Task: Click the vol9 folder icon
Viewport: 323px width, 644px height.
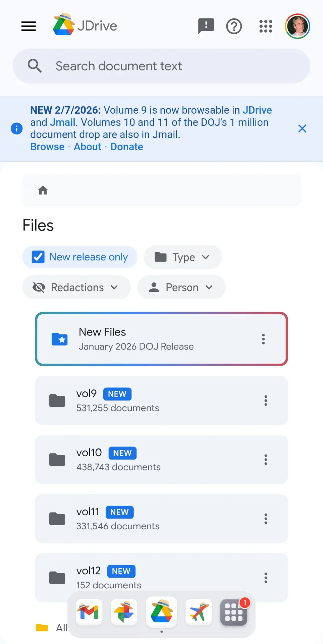Action: coord(57,400)
